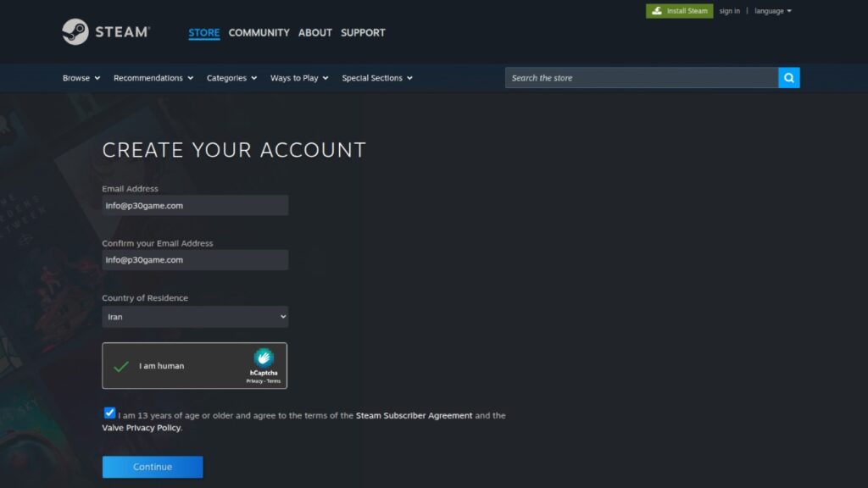Go to the COMMUNITY tab

tap(259, 33)
